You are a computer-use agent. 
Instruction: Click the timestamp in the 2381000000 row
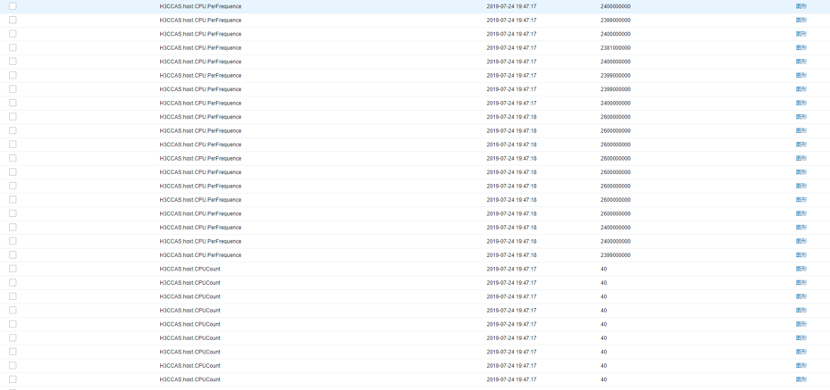[511, 48]
